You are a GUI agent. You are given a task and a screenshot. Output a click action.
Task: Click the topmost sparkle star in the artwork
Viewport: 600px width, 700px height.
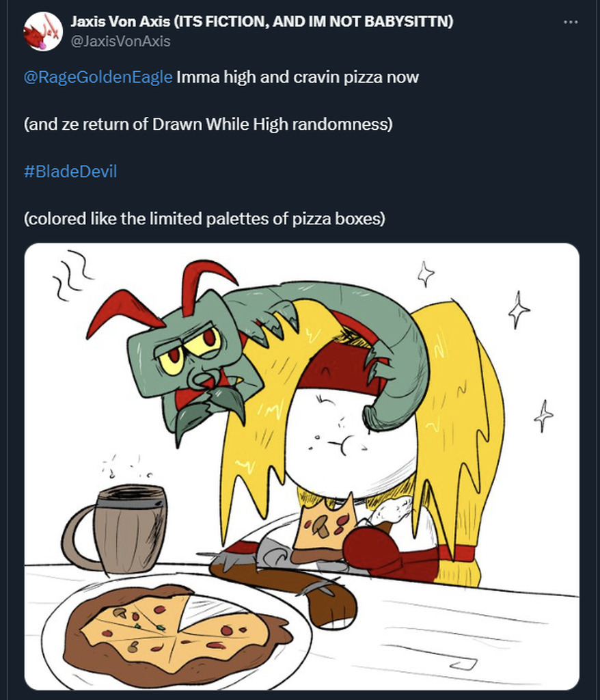click(x=426, y=273)
